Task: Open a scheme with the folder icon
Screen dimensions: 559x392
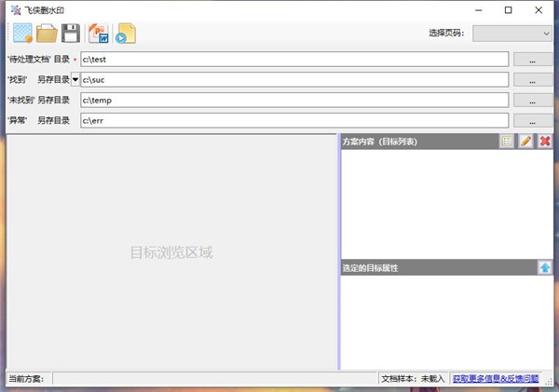Action: [47, 34]
